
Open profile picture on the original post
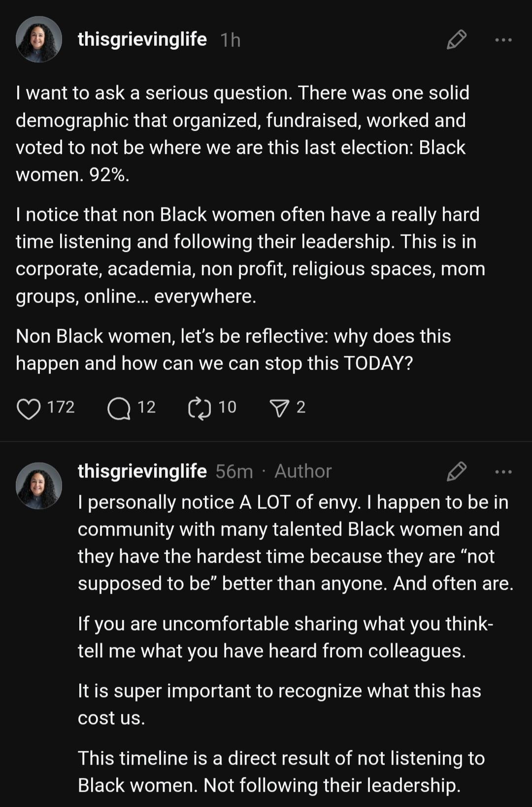coord(39,39)
